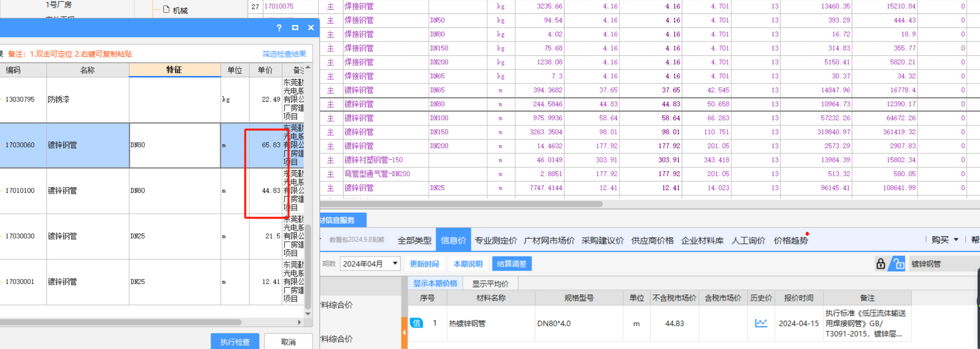Click the 防锈漆 name cell
The height and width of the screenshot is (349, 980).
88,100
